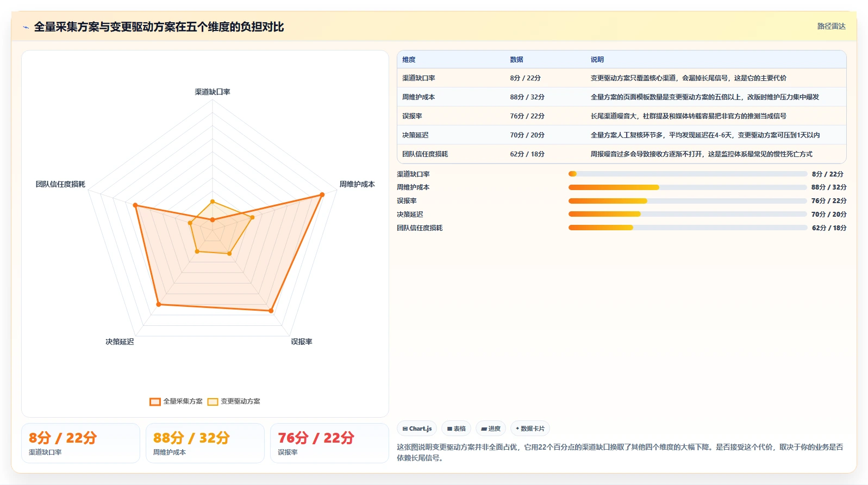
Task: Click table row cell 渠道缺口率
Action: pyautogui.click(x=419, y=78)
